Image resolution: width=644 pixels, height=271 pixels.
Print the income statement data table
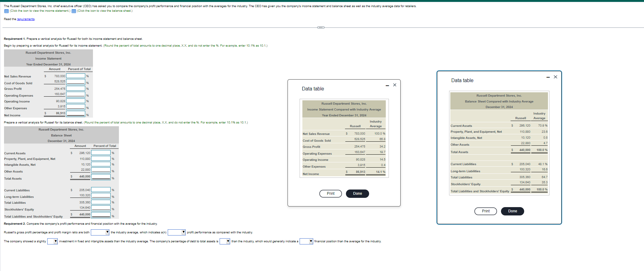(330, 194)
